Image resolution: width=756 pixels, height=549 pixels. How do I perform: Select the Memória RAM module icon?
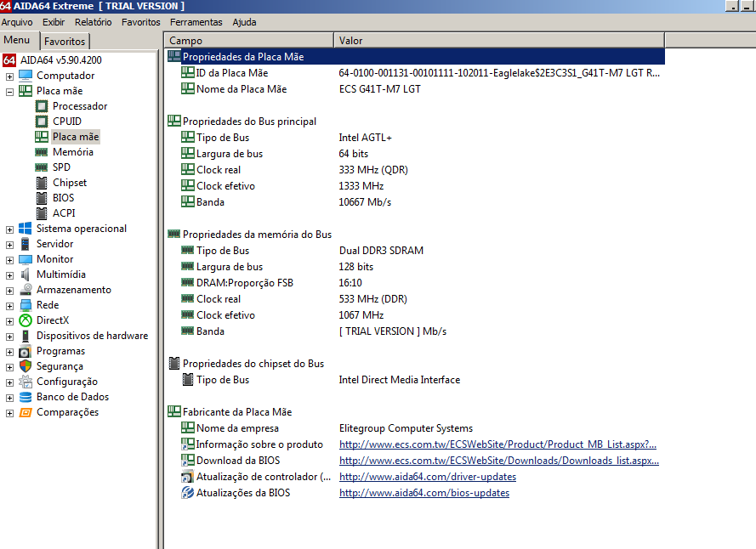pos(42,152)
